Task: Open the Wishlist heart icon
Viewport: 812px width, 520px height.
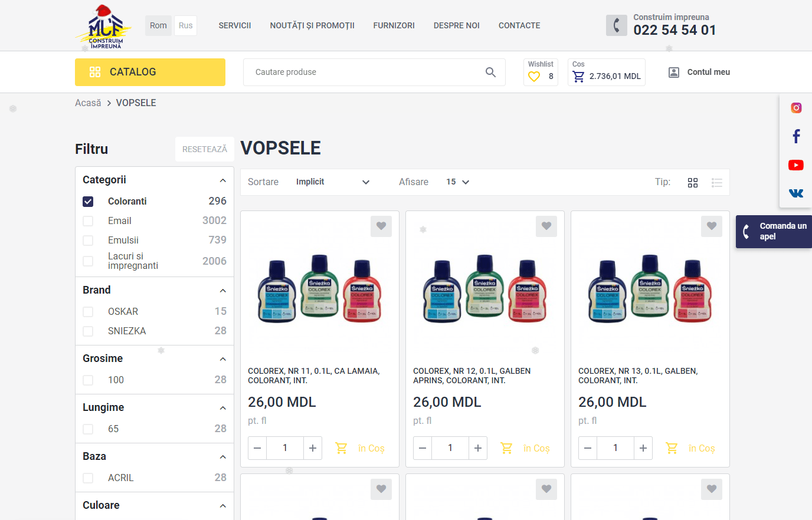Action: (534, 77)
